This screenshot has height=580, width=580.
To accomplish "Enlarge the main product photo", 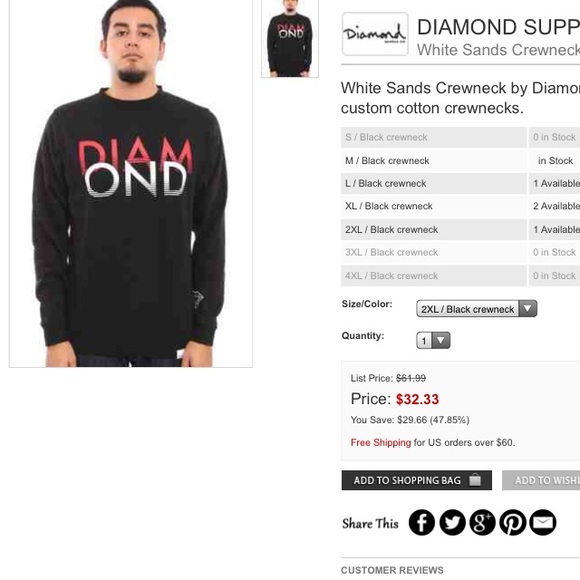I will tap(131, 183).
